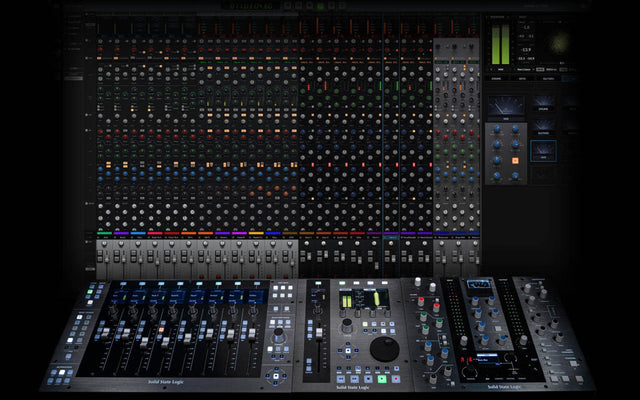Click the green Play transport button on the UF1

point(382,379)
